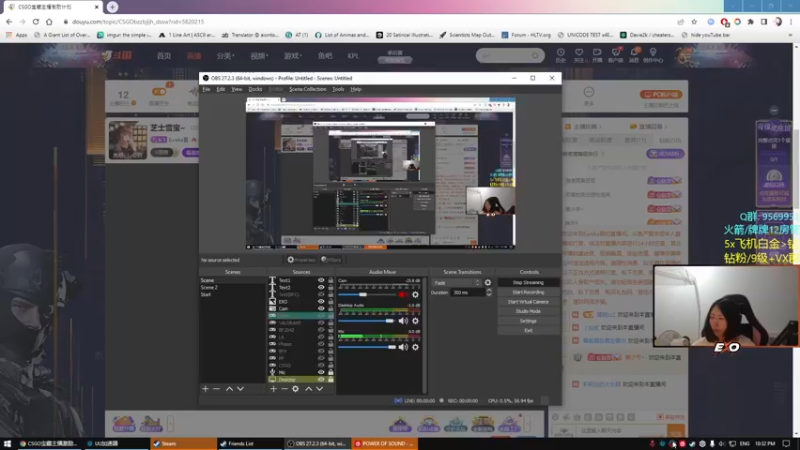
Task: Remove selected scene with the Scenes minus icon
Action: point(216,389)
